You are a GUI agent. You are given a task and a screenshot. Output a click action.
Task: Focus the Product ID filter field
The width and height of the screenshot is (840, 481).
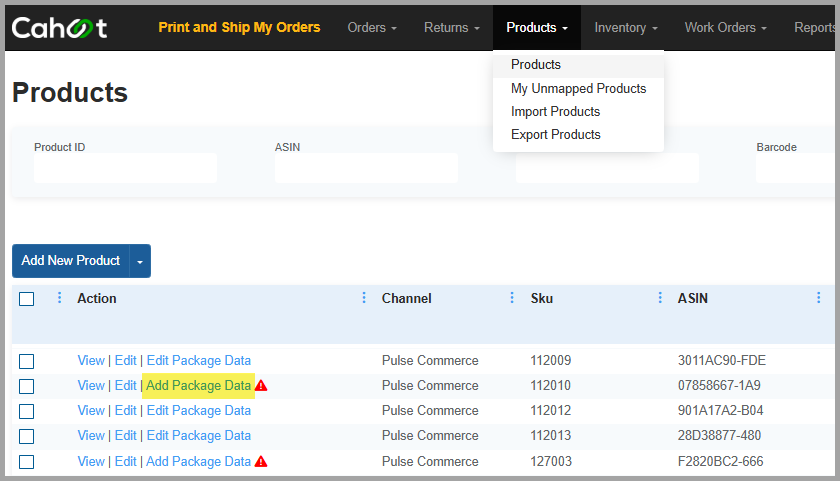[x=125, y=168]
